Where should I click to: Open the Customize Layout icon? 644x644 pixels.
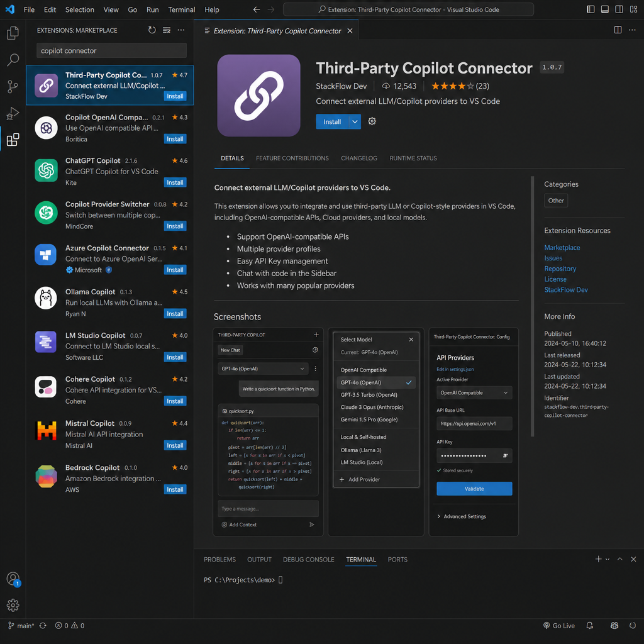click(x=633, y=9)
